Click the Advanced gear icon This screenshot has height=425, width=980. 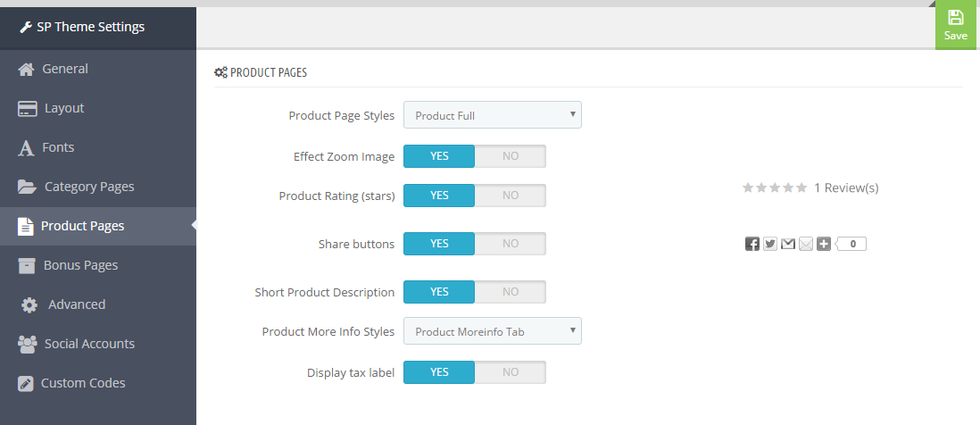click(x=29, y=305)
